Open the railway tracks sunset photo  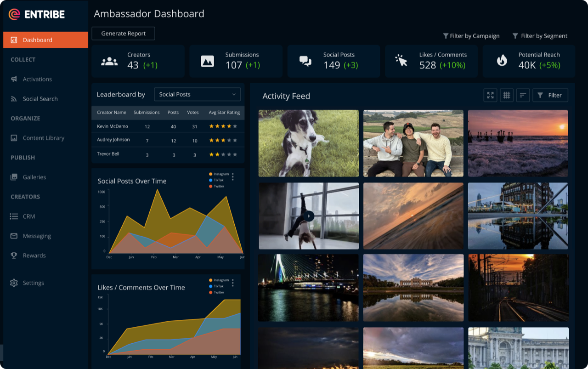pyautogui.click(x=519, y=288)
